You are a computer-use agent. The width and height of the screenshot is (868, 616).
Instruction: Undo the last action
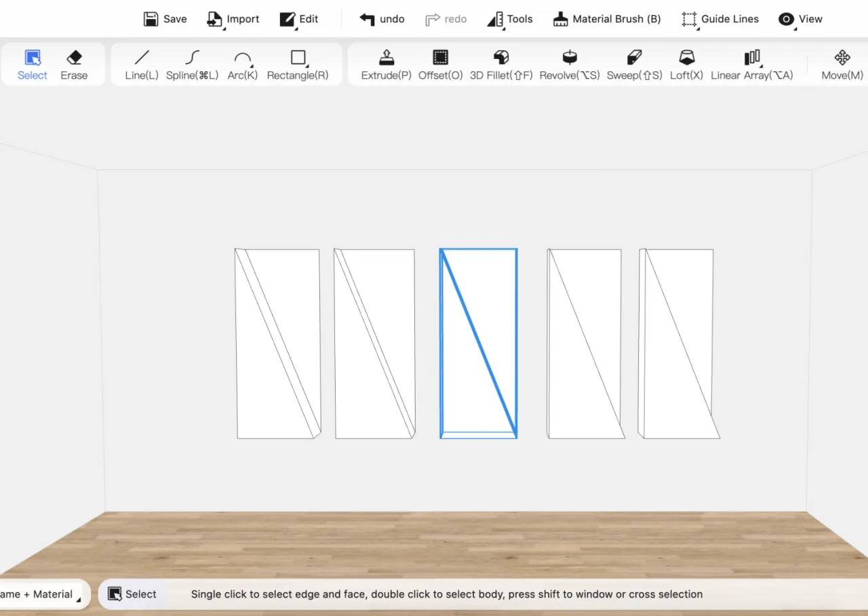(382, 19)
